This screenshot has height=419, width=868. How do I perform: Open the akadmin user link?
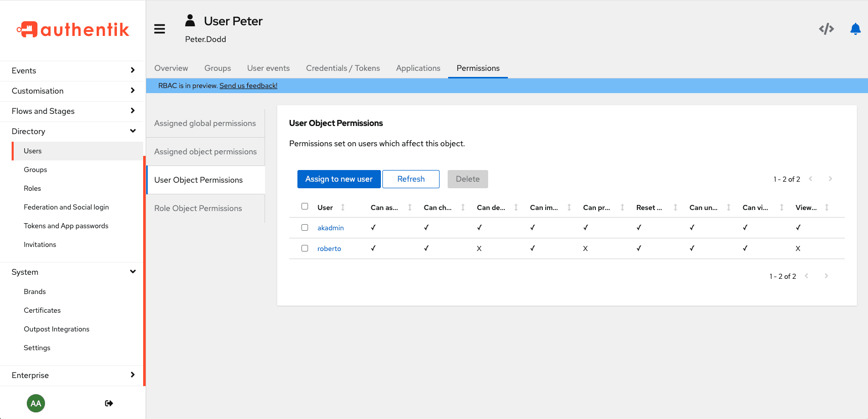[330, 228]
